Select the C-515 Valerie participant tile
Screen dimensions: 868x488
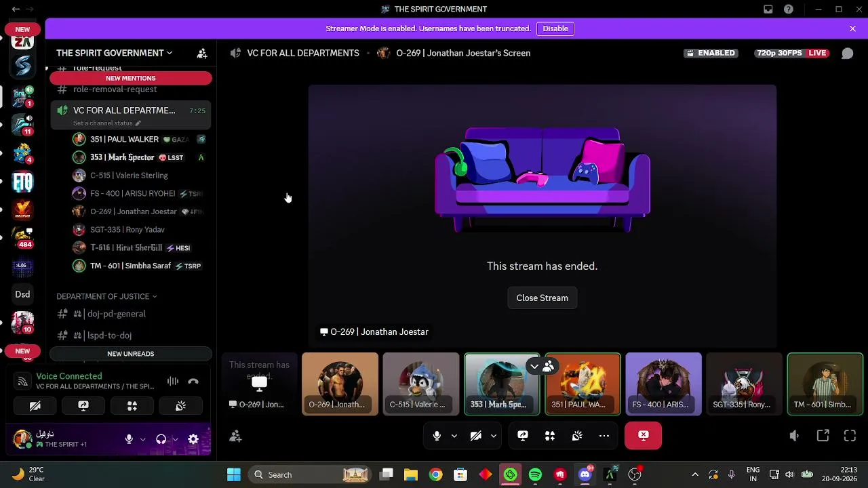(420, 384)
